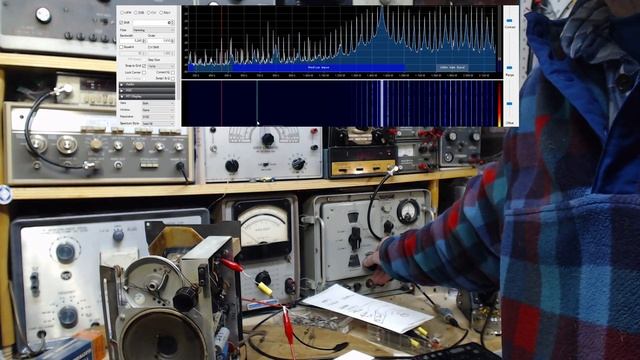Expand the Audio panel section
640x360 pixels.
(x=147, y=84)
